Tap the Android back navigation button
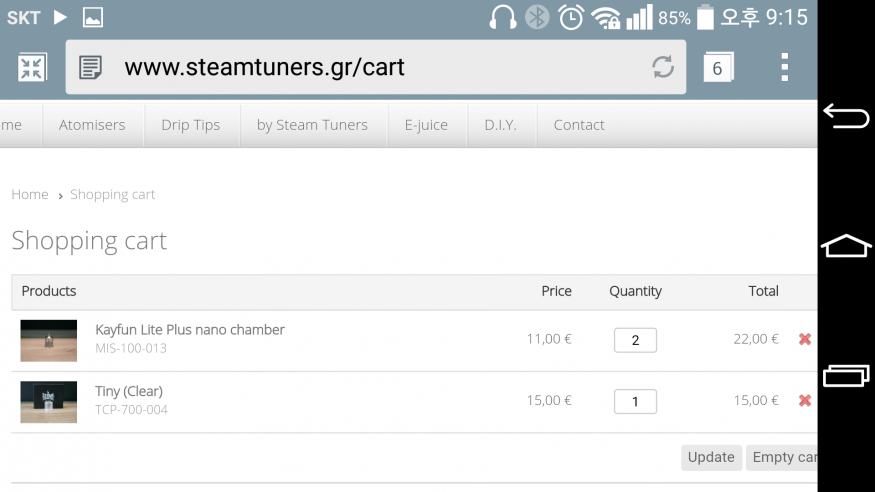Image resolution: width=875 pixels, height=492 pixels. point(846,116)
